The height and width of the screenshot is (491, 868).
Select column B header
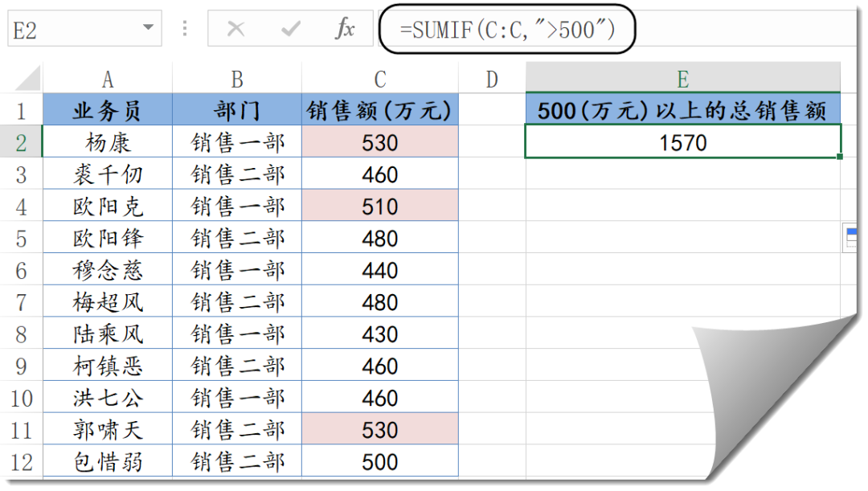237,79
